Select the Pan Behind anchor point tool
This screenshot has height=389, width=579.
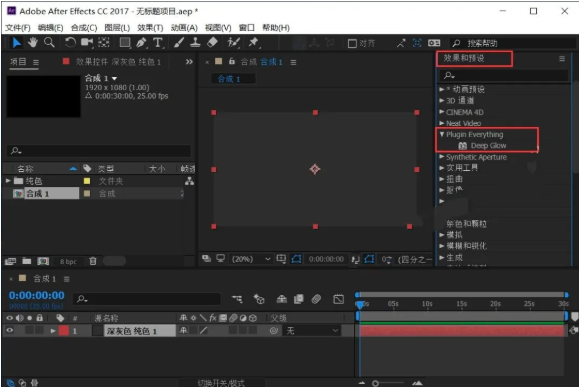[x=104, y=43]
